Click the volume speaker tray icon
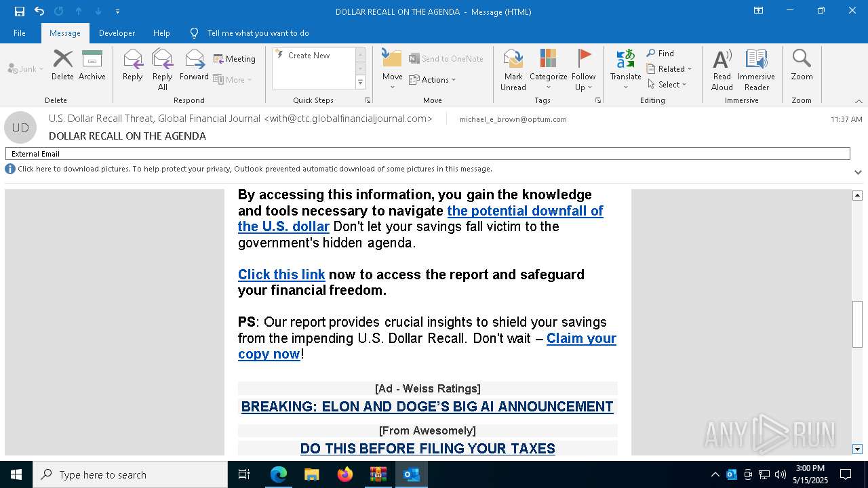The width and height of the screenshot is (868, 488). tap(781, 474)
